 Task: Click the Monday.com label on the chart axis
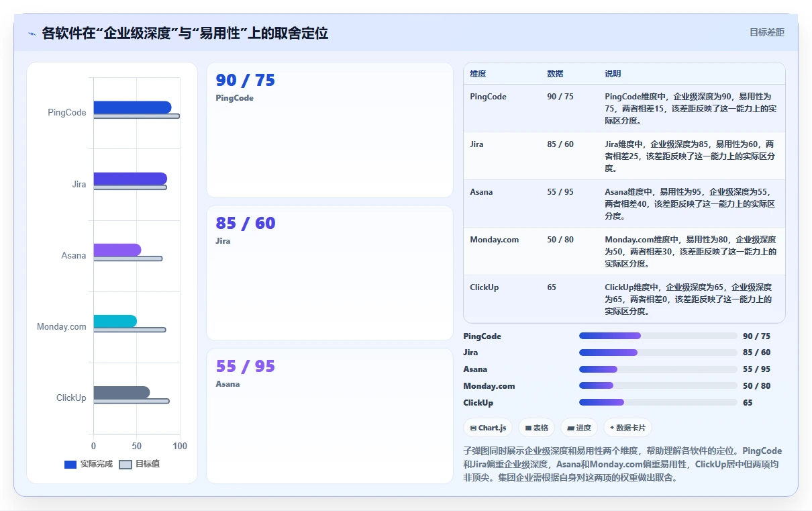62,326
